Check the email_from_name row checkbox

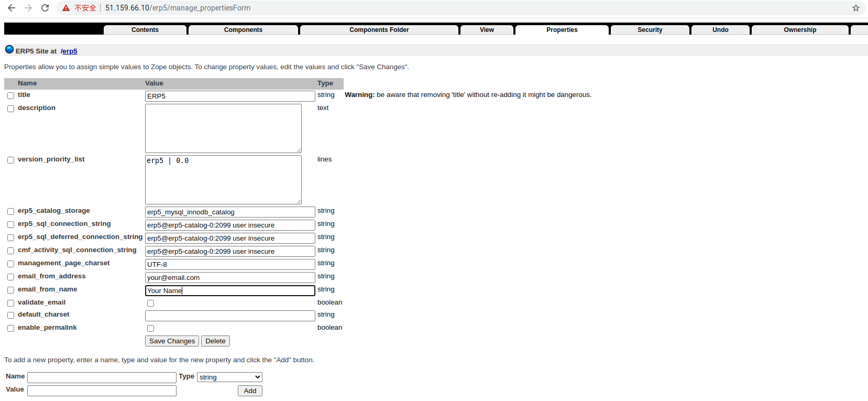10,290
